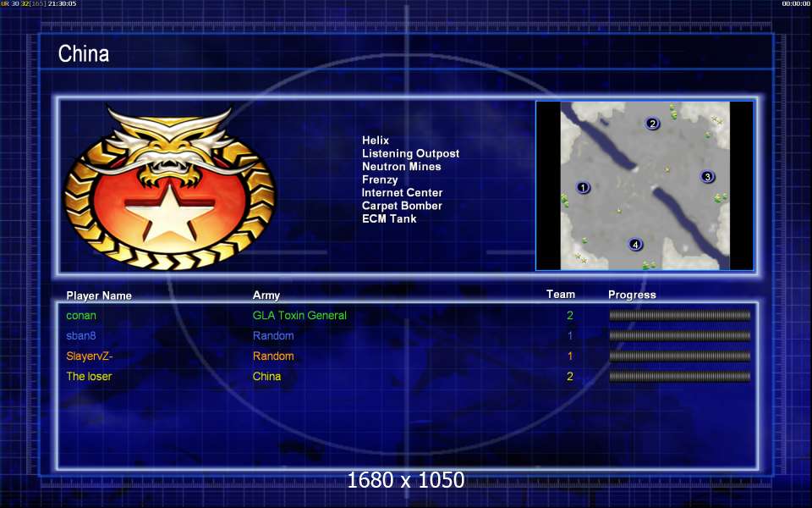Click the China dragon star emblem
The width and height of the screenshot is (812, 508).
tap(169, 188)
